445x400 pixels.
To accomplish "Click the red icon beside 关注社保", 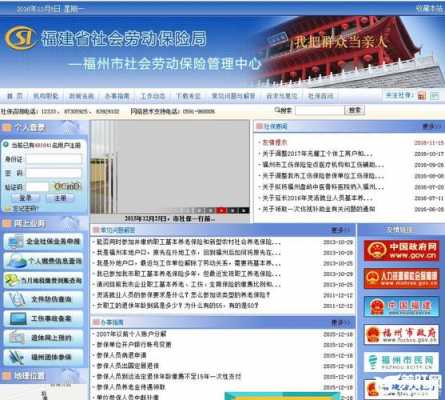I will 422,96.
